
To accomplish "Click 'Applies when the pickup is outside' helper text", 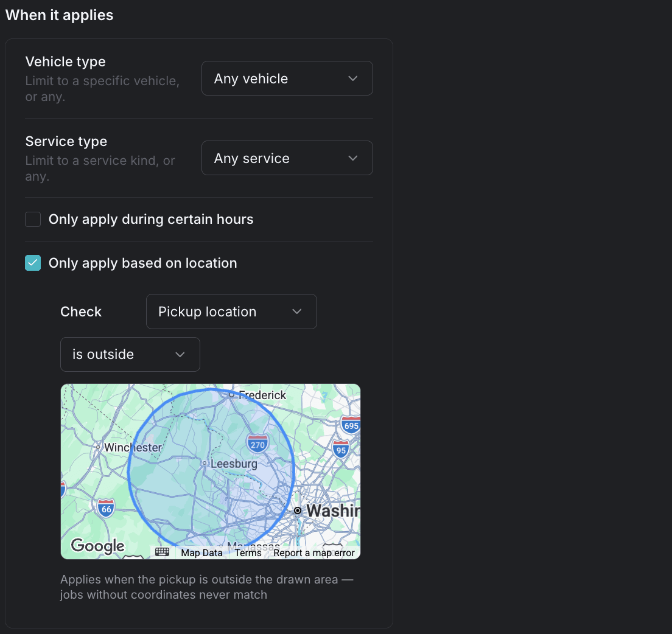I will [x=206, y=587].
